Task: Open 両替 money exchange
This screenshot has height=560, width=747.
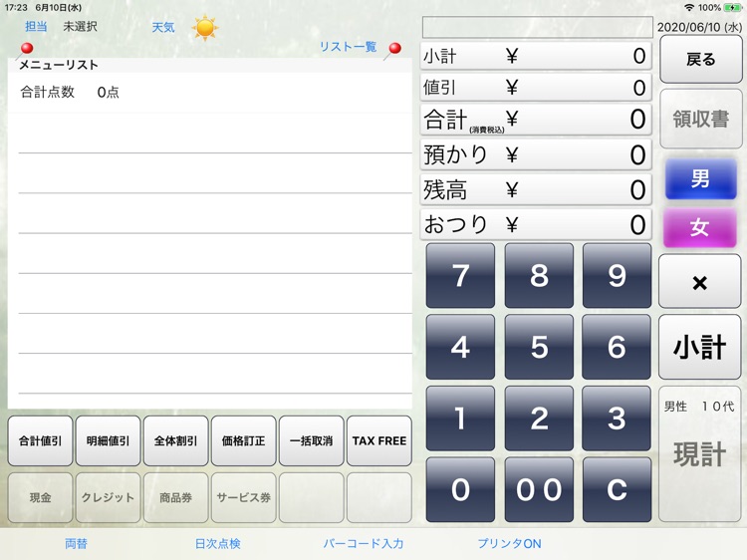Action: pos(77,543)
